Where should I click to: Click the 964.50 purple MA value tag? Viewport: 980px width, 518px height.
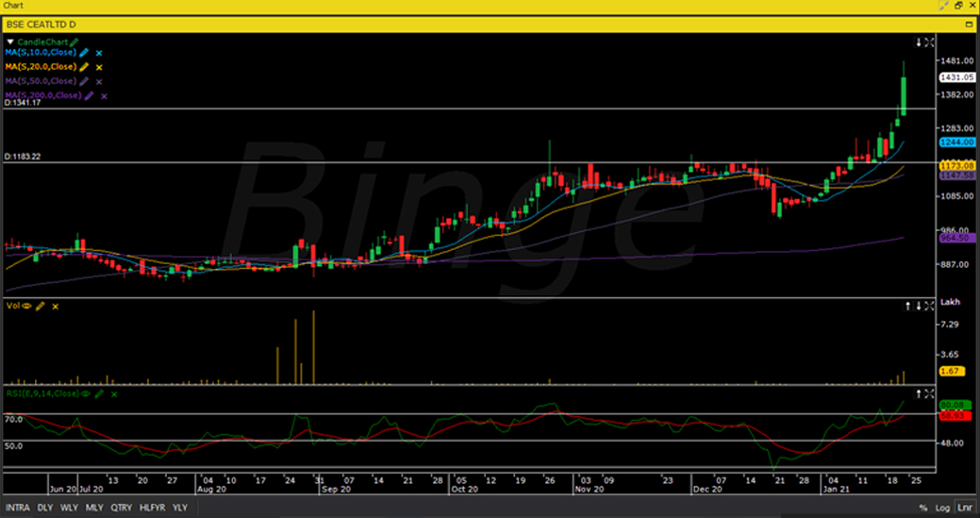coord(956,238)
